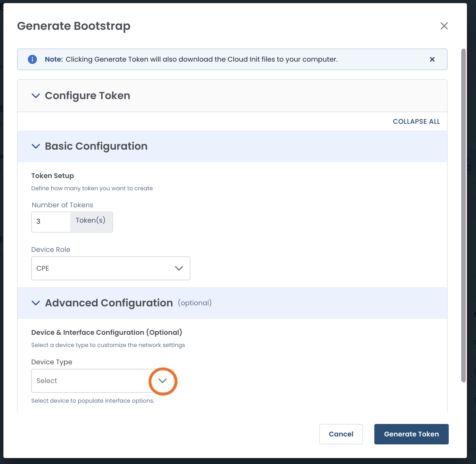Viewport: 476px width, 464px height.
Task: Open the Device Type Select dropdown
Action: coord(103,381)
